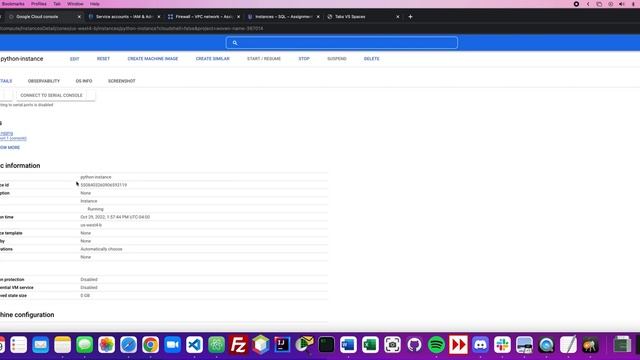Expand logs with SHOW MORE
Screen dimensions: 640x360
[10, 147]
